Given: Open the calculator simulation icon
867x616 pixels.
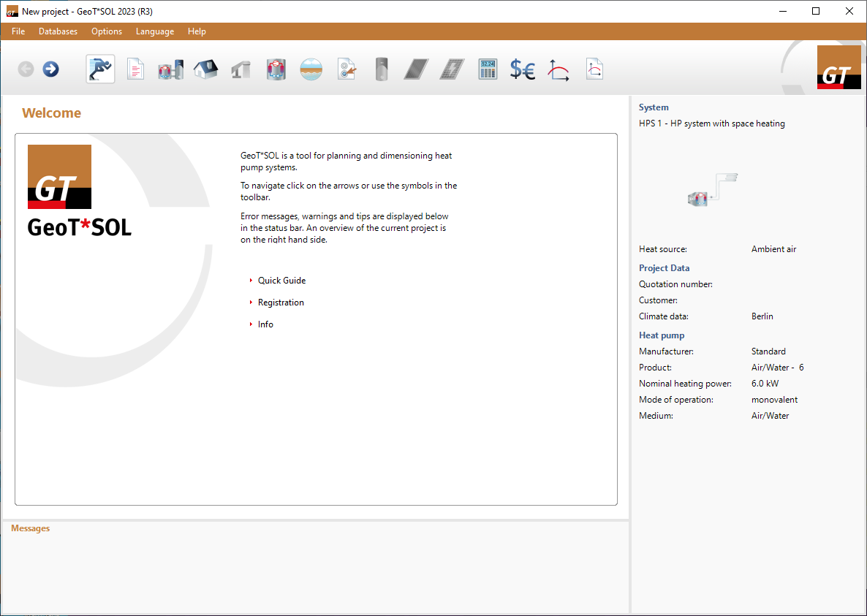Looking at the screenshot, I should (x=488, y=69).
